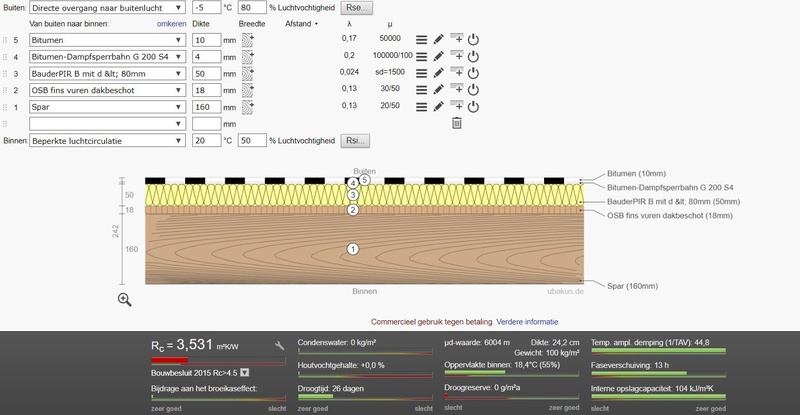
Task: Open the Binnen dropdown 'Beperkte luchtcirculatie'
Action: [x=107, y=140]
